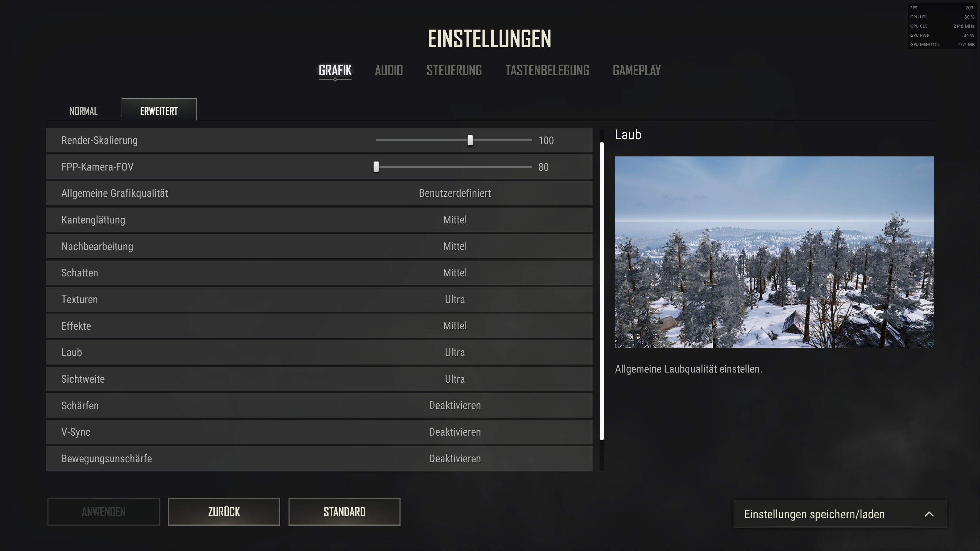Expand the Einstellungen speichern/laden chevron
The height and width of the screenshot is (551, 980).
click(x=929, y=514)
